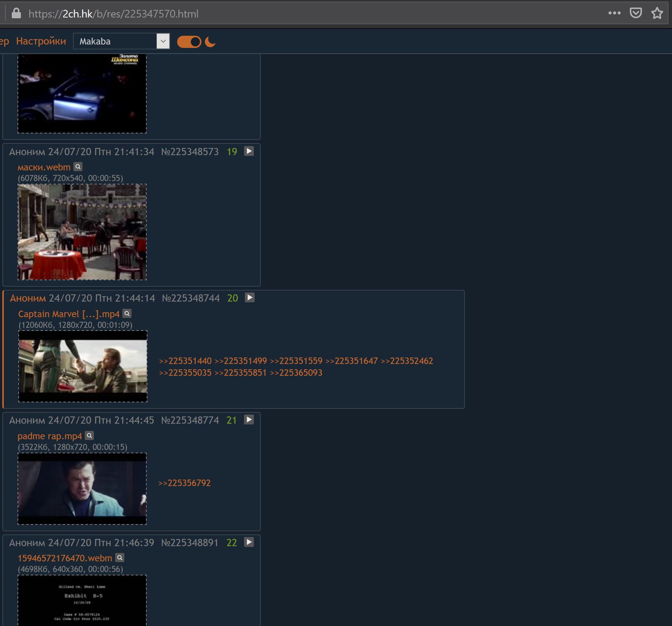This screenshot has height=626, width=672.
Task: Click play button on post №225348774
Action: tap(249, 420)
